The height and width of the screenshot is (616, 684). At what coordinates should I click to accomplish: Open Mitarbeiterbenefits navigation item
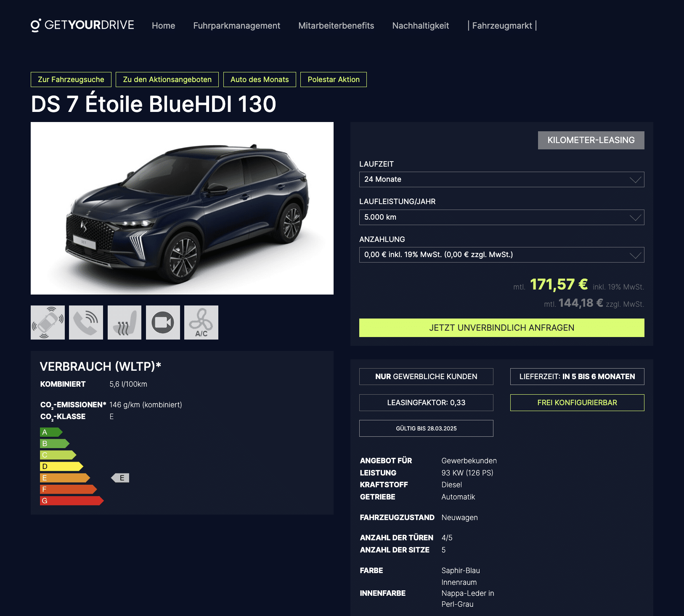(336, 26)
